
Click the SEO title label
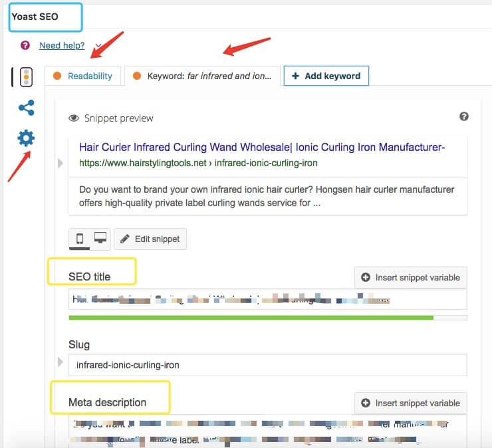point(90,277)
